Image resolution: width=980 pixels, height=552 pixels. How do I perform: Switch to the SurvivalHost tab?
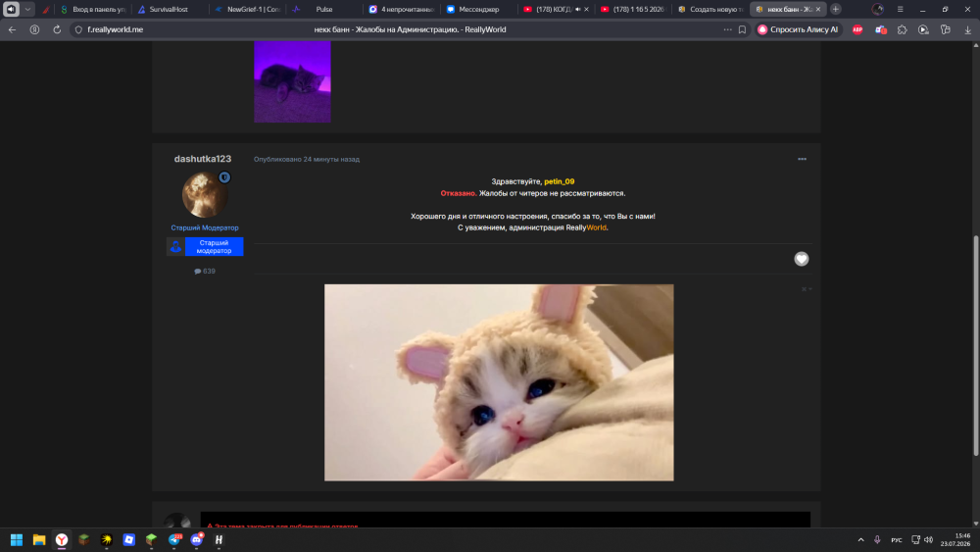(x=169, y=10)
